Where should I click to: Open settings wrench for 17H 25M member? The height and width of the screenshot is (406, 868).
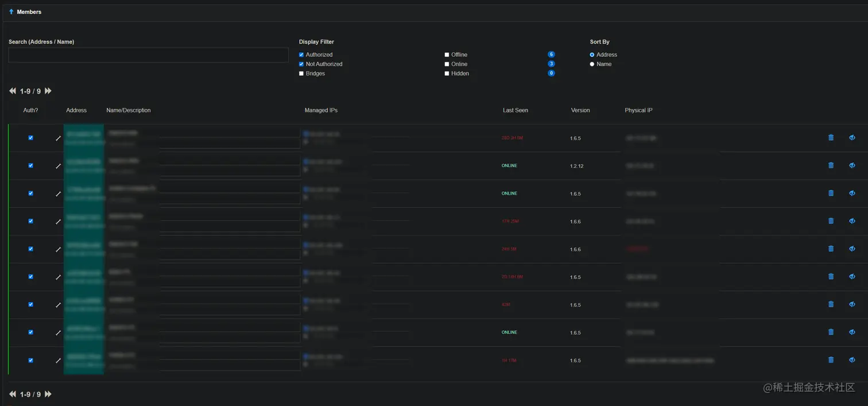pos(58,222)
